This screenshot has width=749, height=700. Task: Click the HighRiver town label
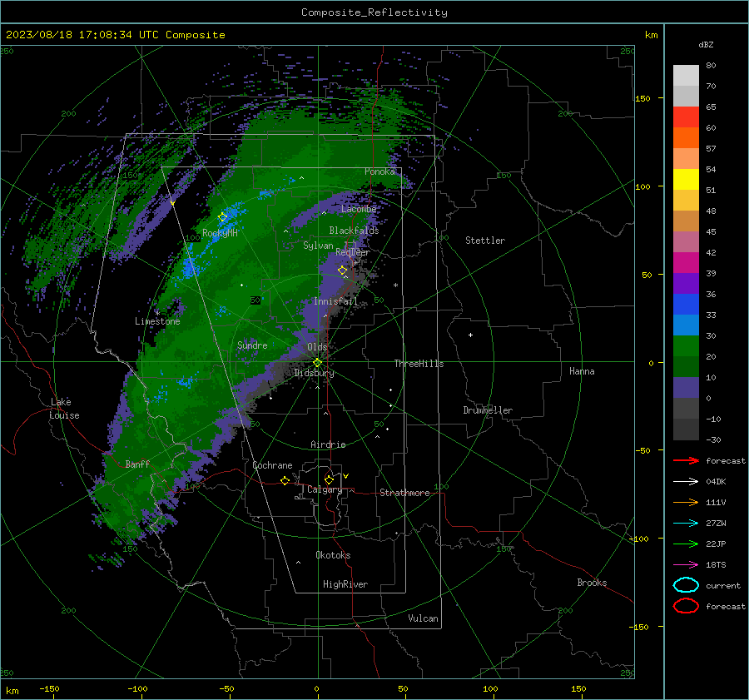[x=345, y=584]
